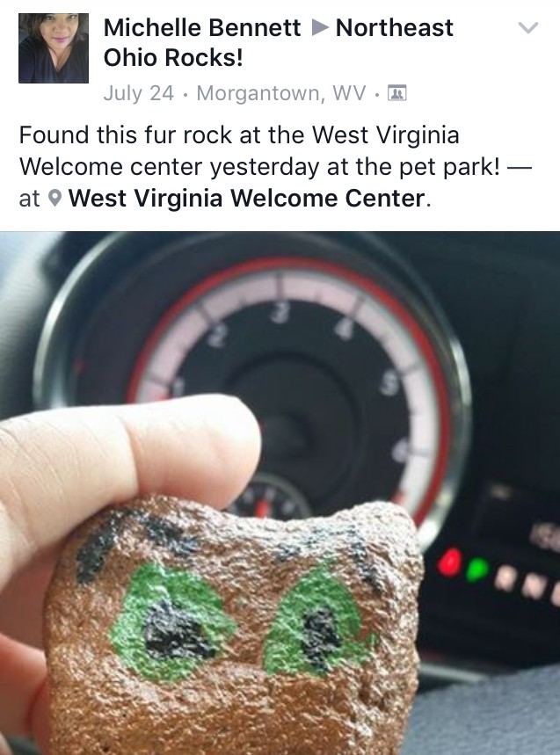The image size is (560, 755).
Task: Tap the red dashboard indicator light
Action: coord(450,563)
